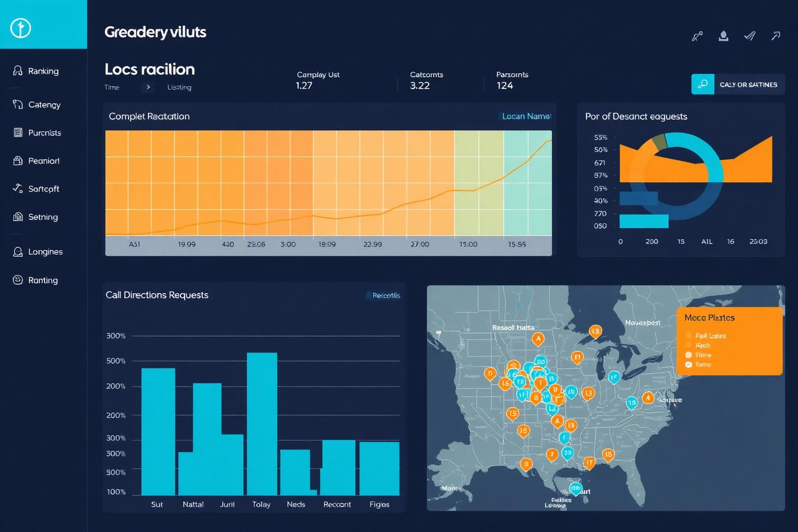Open the Recotlis selector
This screenshot has width=798, height=532.
pyautogui.click(x=384, y=295)
